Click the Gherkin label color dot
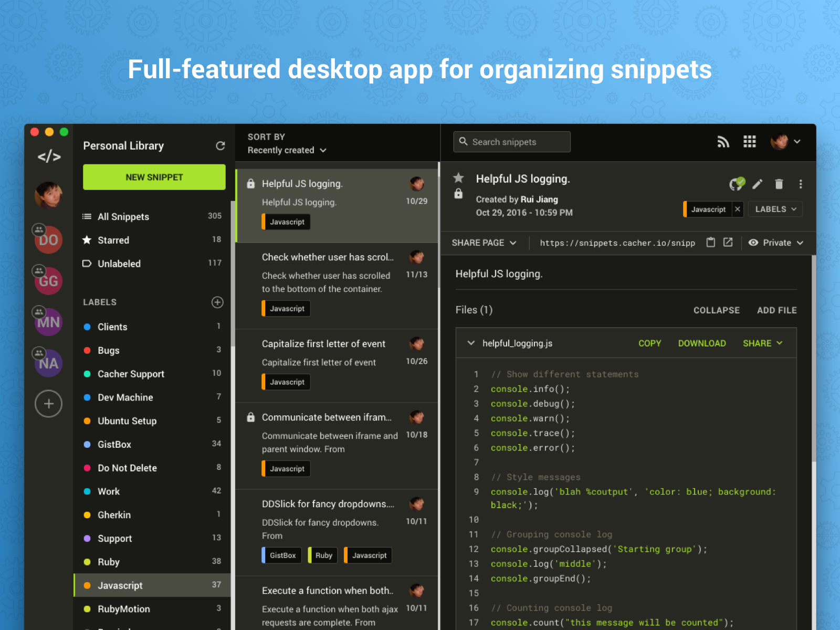 coord(87,515)
